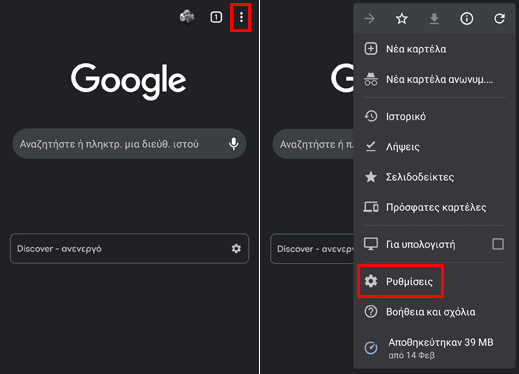Click the filled star icon beside Σελιδοδείκτες
This screenshot has width=519, height=374.
click(x=371, y=177)
